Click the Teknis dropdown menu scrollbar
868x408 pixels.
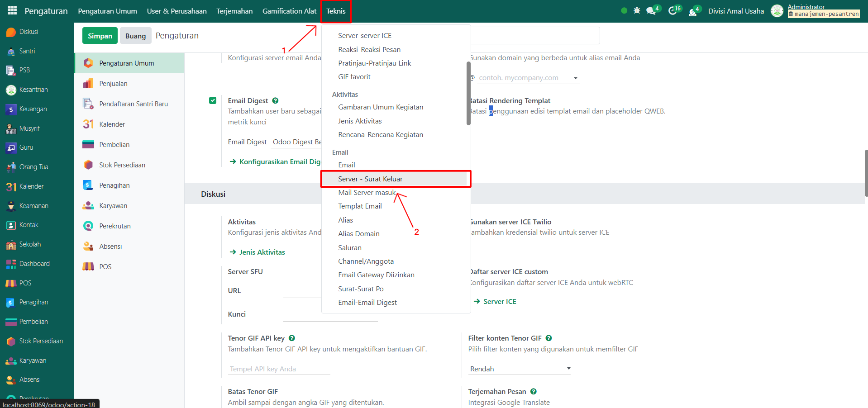468,93
